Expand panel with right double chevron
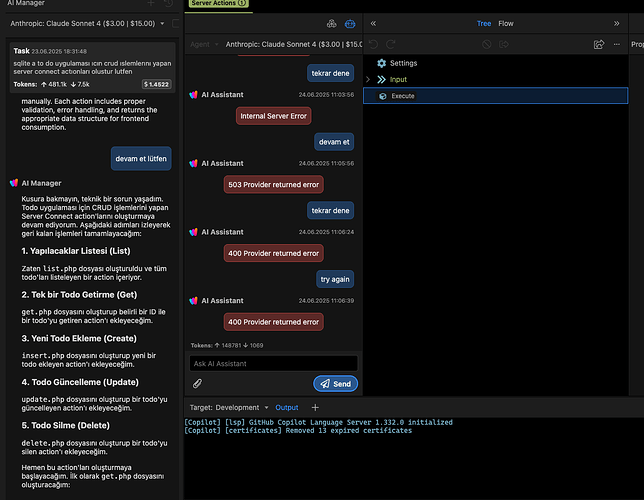The height and width of the screenshot is (500, 644). pos(616,23)
